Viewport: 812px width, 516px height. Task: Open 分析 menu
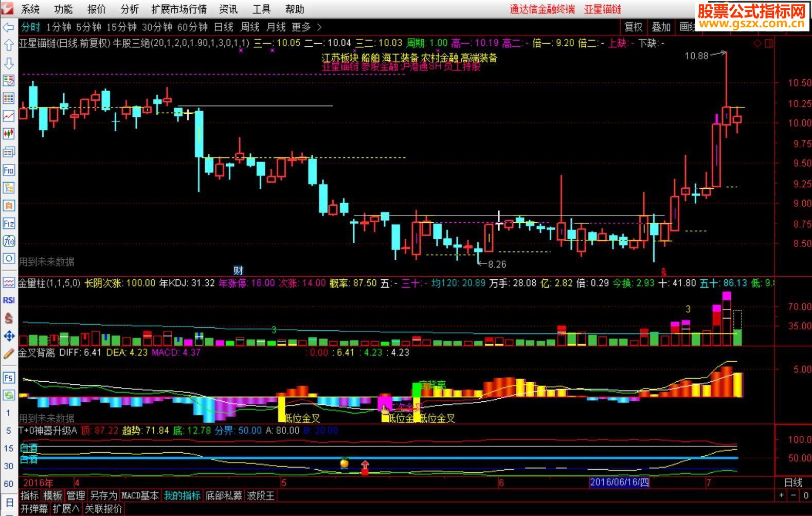click(x=130, y=9)
